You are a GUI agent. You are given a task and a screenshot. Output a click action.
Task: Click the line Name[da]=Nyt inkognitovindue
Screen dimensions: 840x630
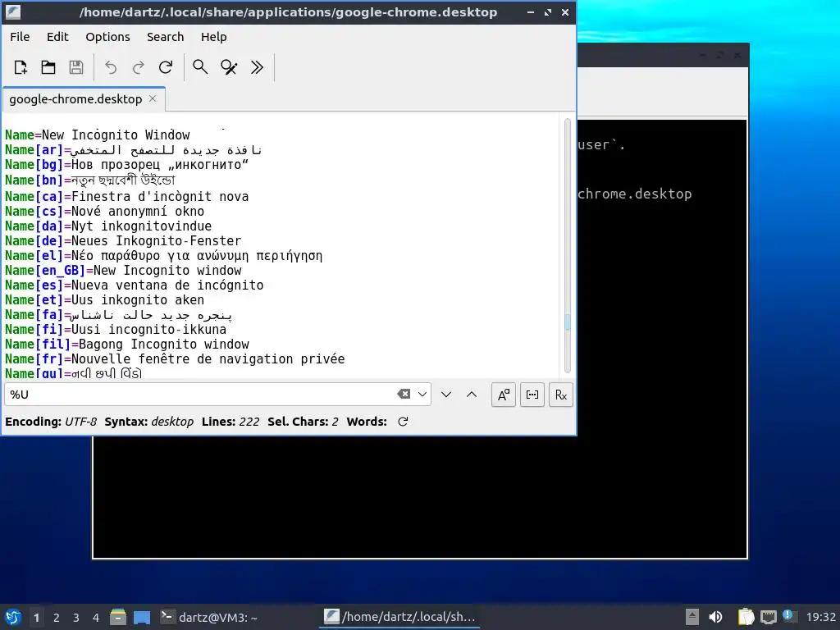coord(108,226)
